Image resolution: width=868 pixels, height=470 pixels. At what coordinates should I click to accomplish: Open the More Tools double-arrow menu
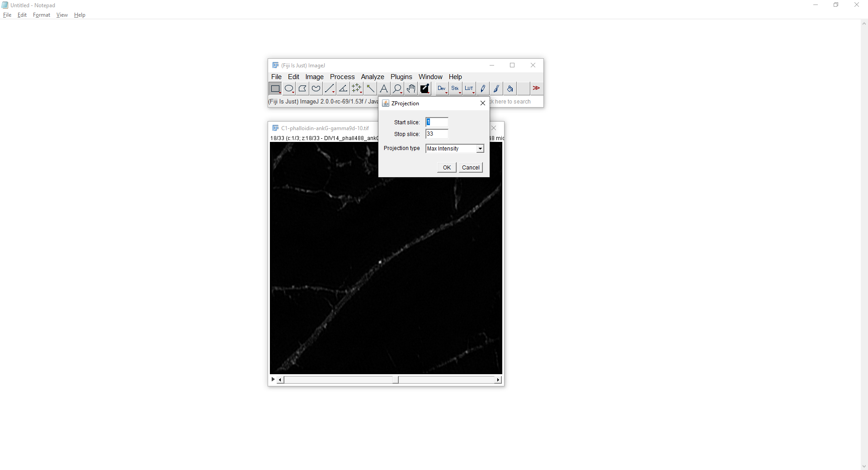(536, 89)
